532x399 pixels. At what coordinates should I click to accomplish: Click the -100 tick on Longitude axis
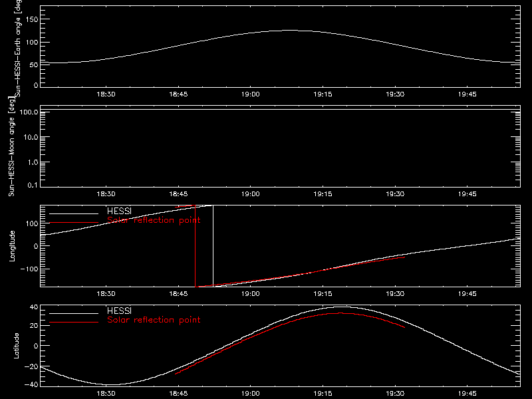click(29, 269)
